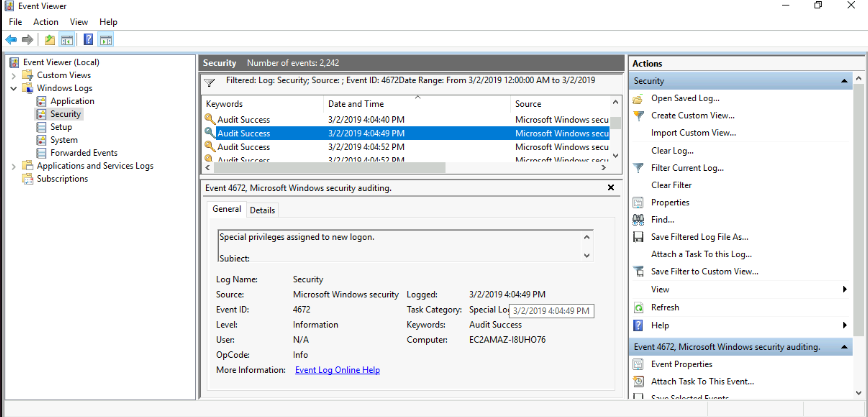Viewport: 868px width, 417px height.
Task: Click the Setup log icon in tree
Action: coord(41,127)
